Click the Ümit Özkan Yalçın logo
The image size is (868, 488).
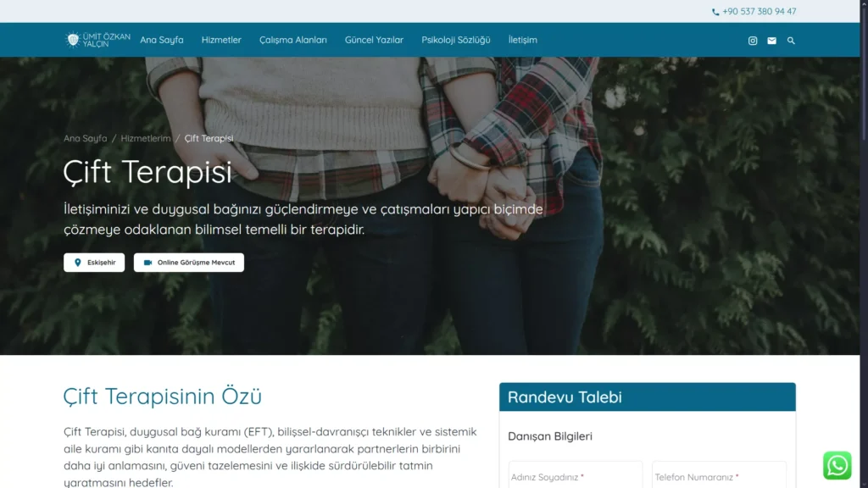[97, 40]
